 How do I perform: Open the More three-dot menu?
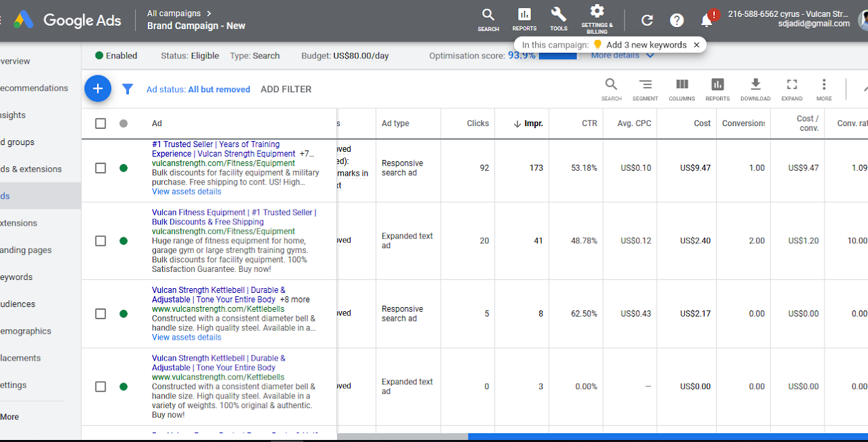[x=824, y=89]
